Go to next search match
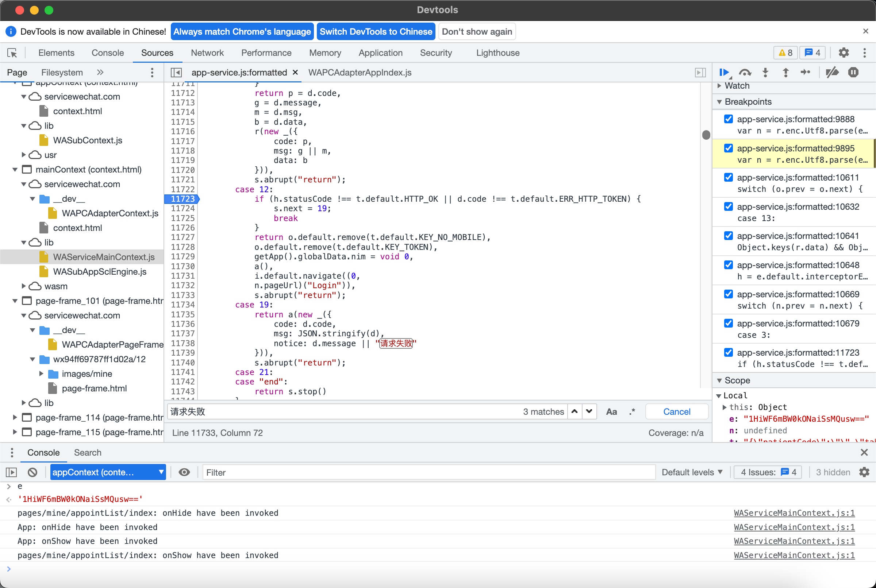876x588 pixels. pos(589,411)
